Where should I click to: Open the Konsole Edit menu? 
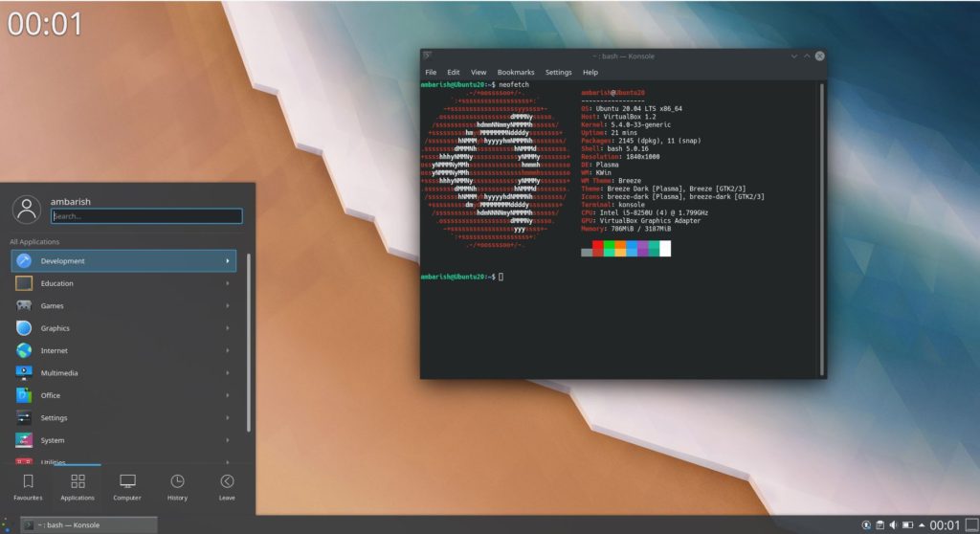click(453, 73)
